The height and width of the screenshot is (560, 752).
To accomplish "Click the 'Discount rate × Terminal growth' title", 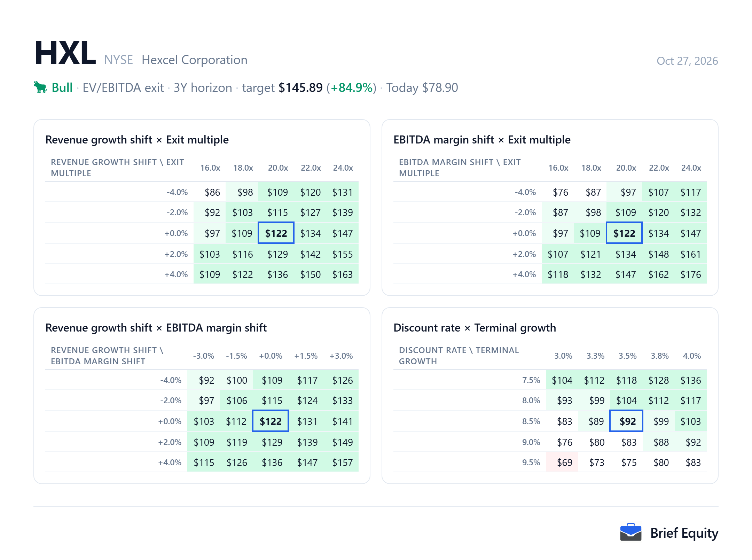I will pos(475,328).
